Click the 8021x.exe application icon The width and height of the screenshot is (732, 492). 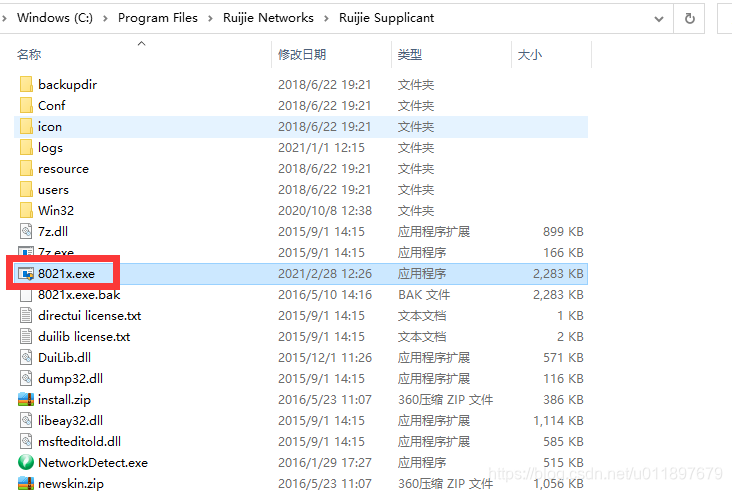pyautogui.click(x=26, y=274)
